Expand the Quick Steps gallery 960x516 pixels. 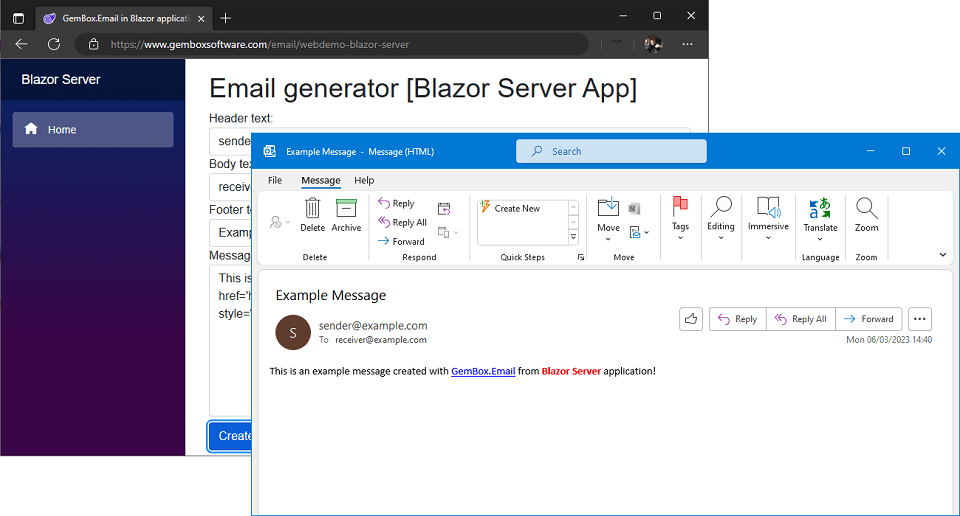point(573,238)
